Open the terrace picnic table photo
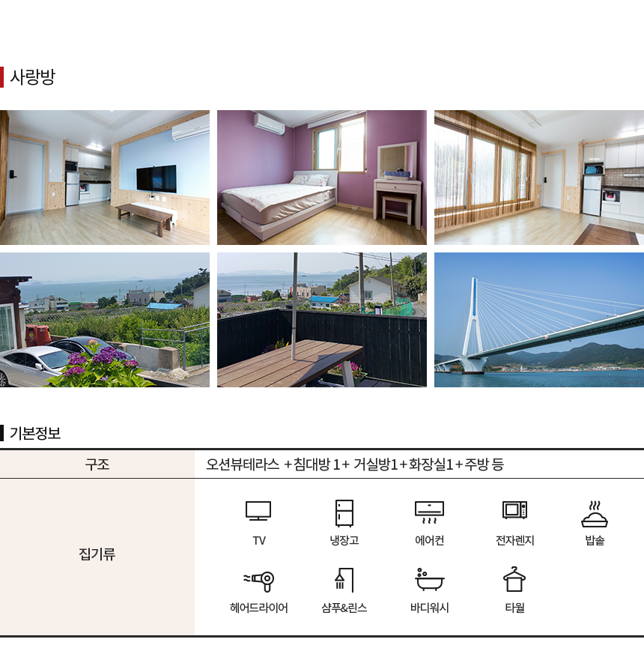644x660 pixels. [x=322, y=319]
